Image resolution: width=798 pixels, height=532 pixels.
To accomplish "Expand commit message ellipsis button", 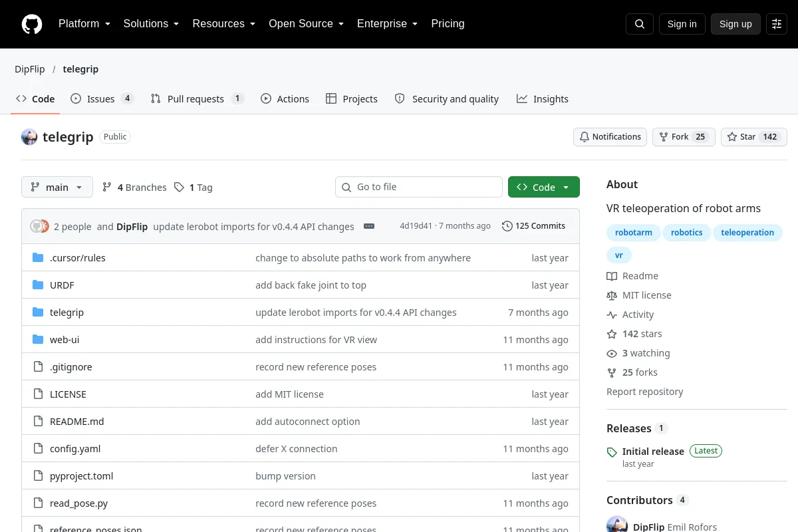I will 369,226.
